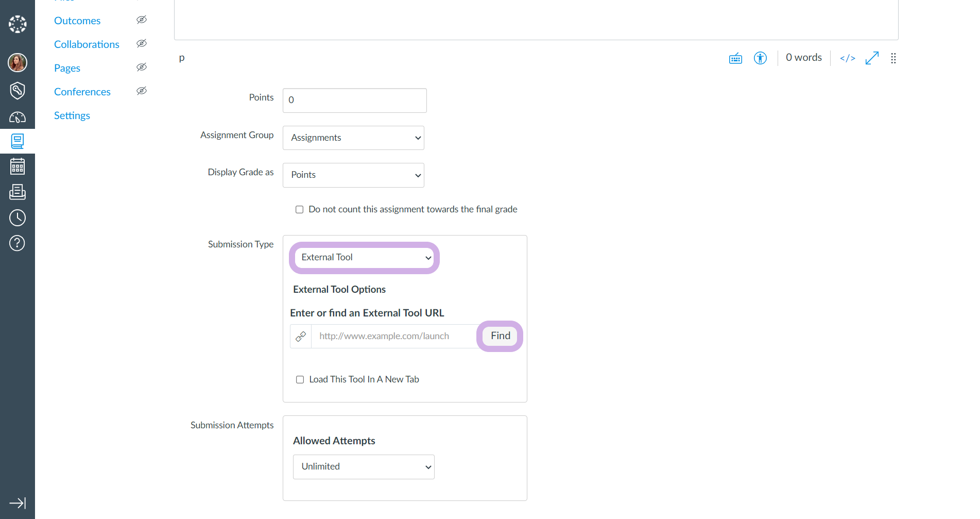This screenshot has width=980, height=519.
Task: Go to Pages in course navigation
Action: click(67, 68)
